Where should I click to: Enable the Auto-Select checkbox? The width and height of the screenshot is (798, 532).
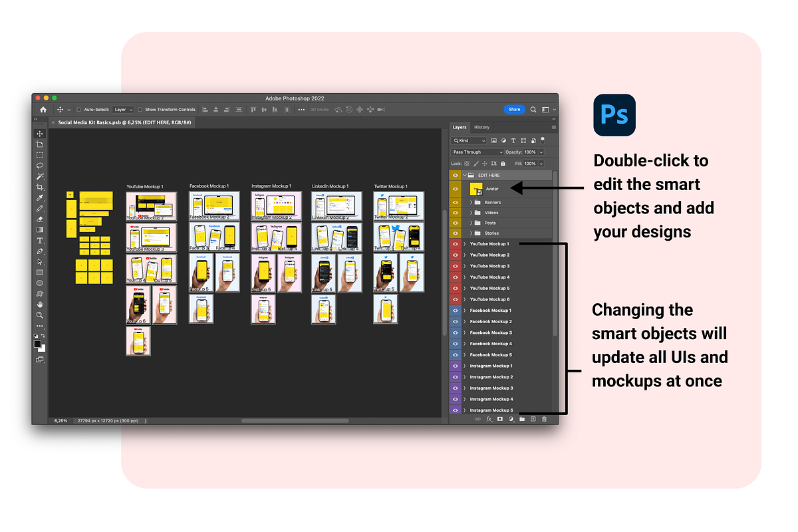pos(78,110)
